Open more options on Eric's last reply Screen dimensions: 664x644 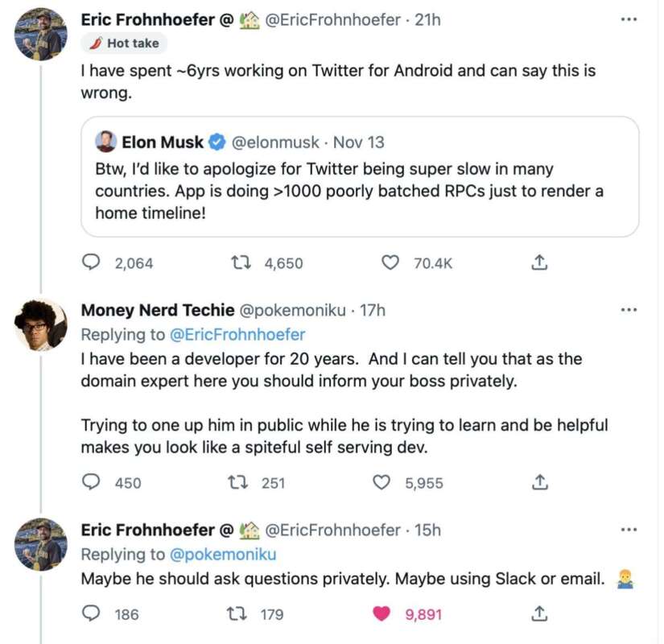pos(629,530)
